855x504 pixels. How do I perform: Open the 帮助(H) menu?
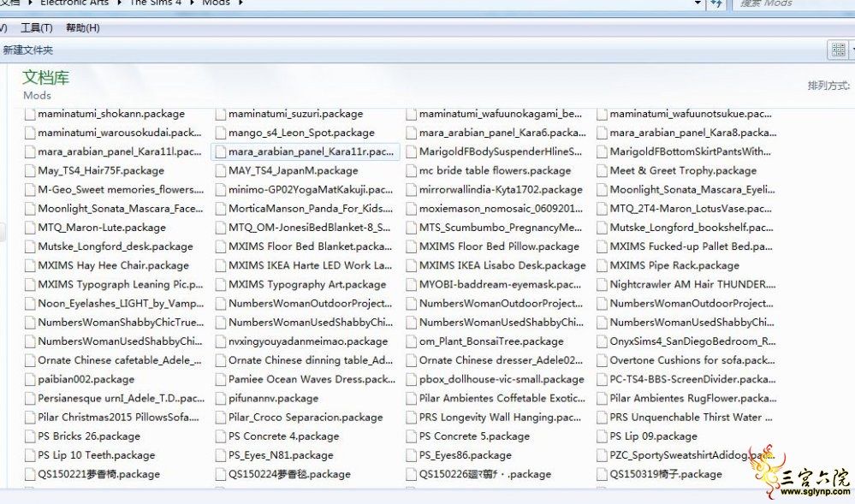tap(83, 28)
